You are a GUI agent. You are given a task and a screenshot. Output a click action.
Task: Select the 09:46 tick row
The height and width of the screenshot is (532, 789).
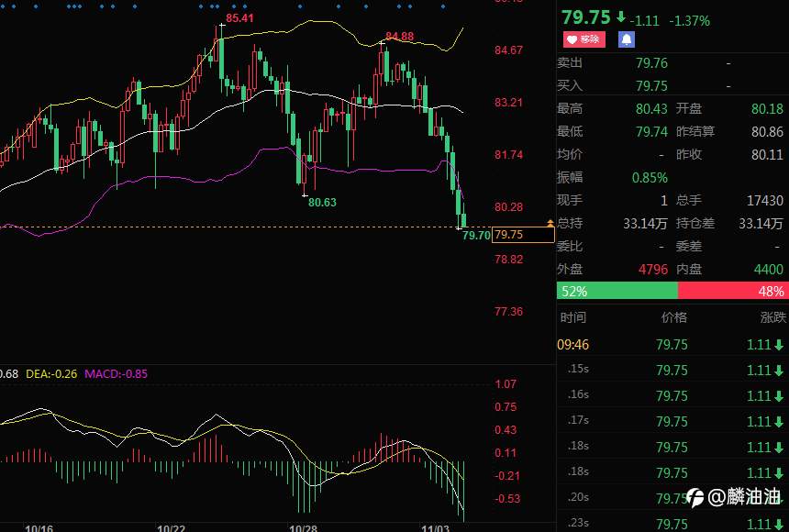(672, 345)
